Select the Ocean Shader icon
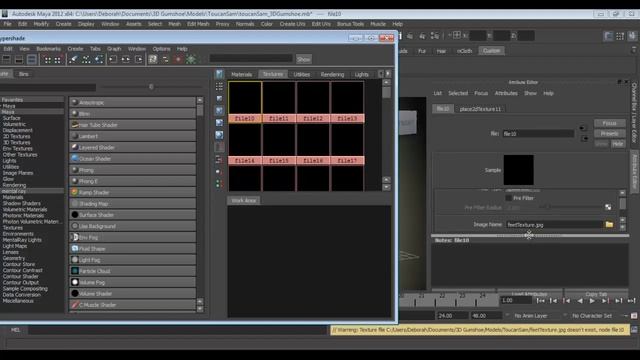 coord(75,158)
